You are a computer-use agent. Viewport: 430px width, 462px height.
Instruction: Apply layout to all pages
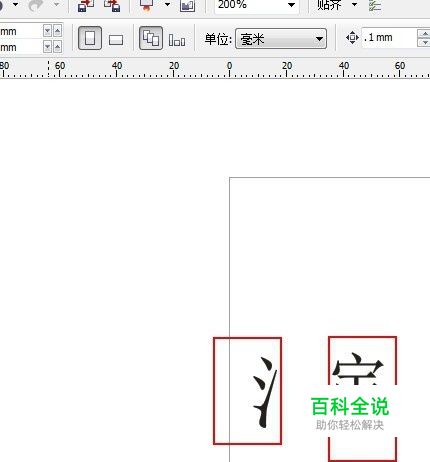pyautogui.click(x=151, y=38)
